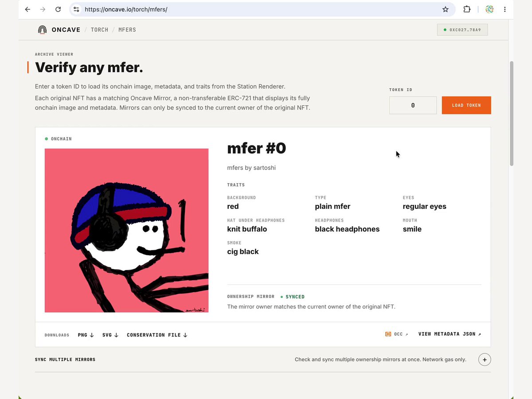Screen dimensions: 532x399
Task: Open the browser extensions puzzle icon
Action: (467, 9)
